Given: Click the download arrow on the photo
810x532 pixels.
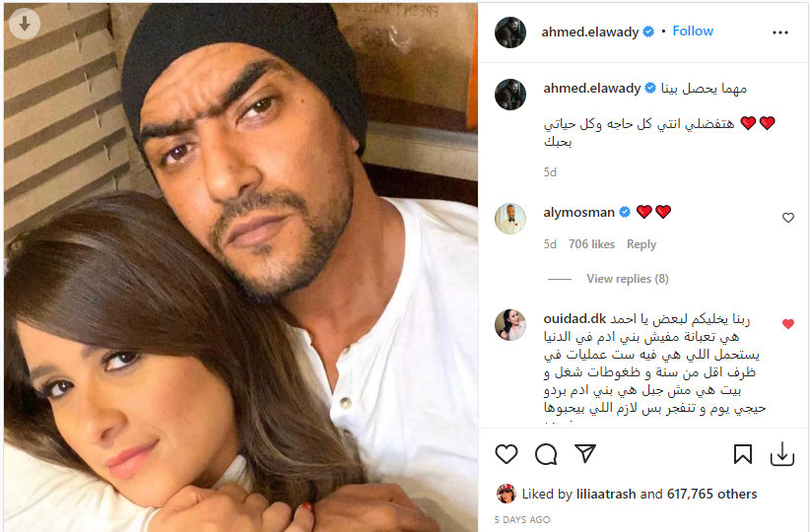Looking at the screenshot, I should pos(25,24).
